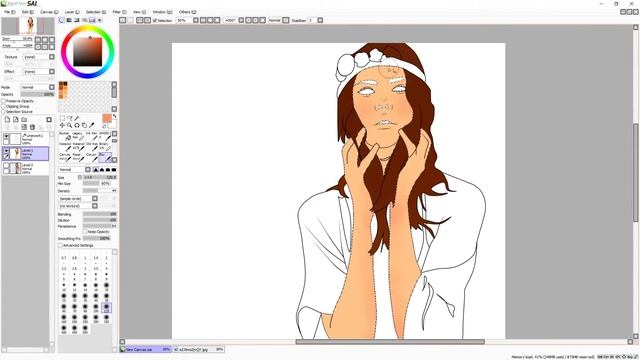640x360 pixels.
Task: Toggle Preserve Opacity checkbox
Action: (x=3, y=101)
